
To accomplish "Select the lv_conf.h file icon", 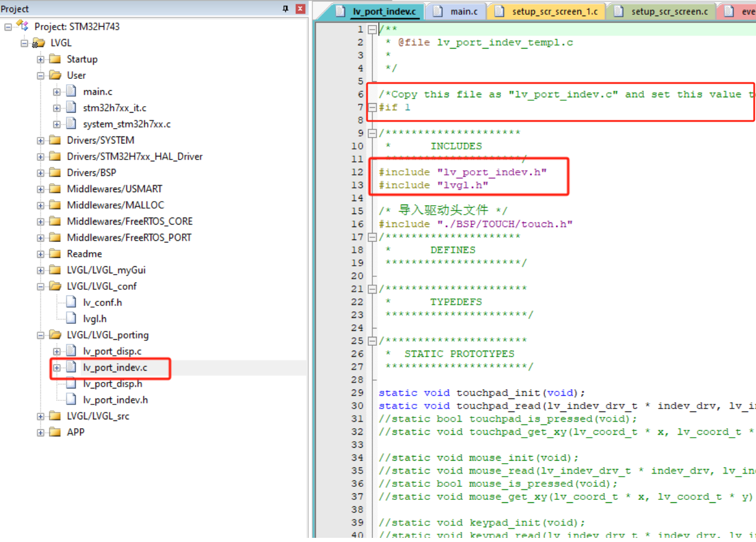I will [x=71, y=302].
